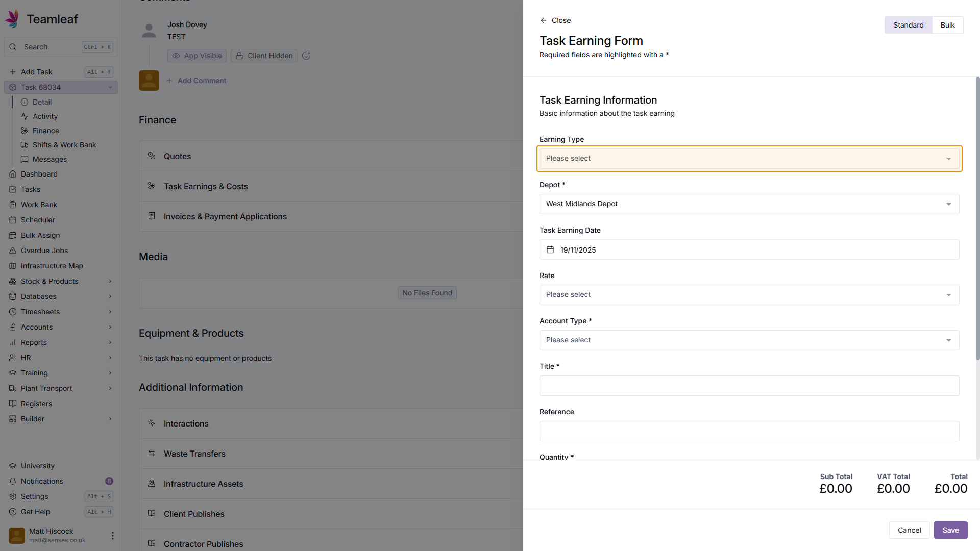
Task: Click into the Title input field
Action: pyautogui.click(x=749, y=386)
